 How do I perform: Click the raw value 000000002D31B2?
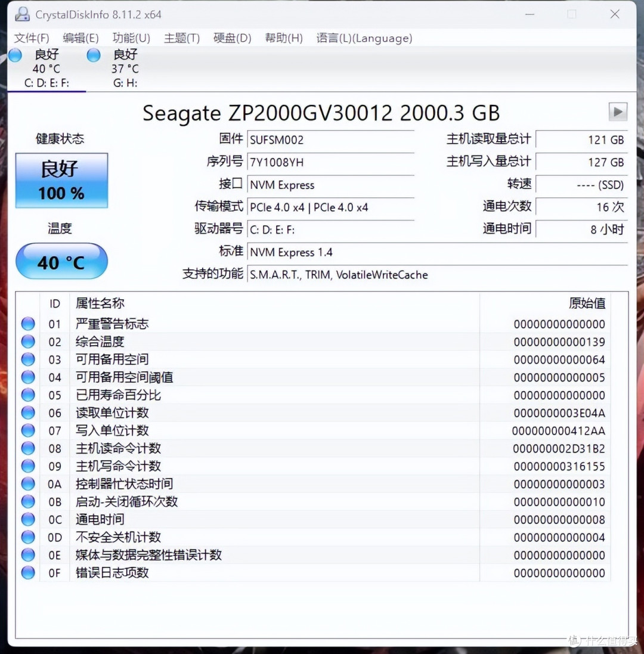(559, 448)
